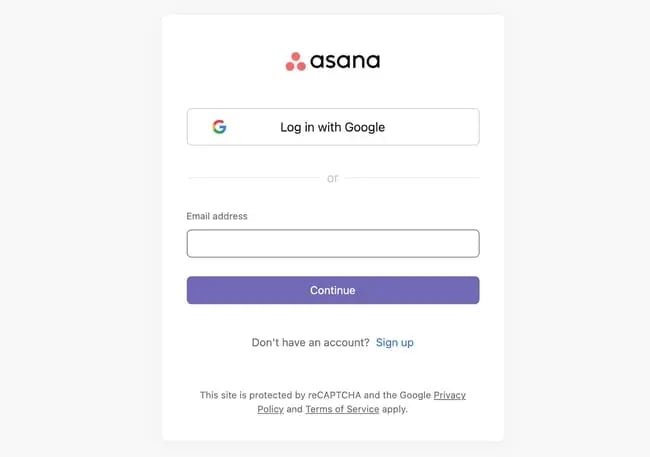The image size is (650, 457).
Task: Click the word "apply." in the footer notice
Action: (x=395, y=409)
